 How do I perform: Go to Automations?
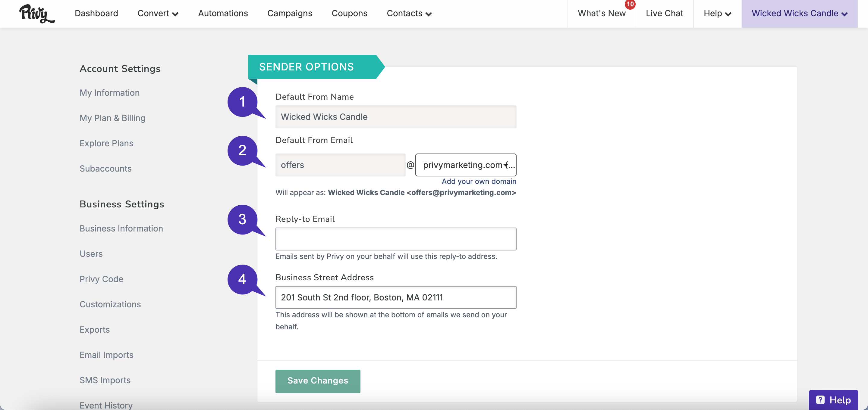(x=223, y=14)
